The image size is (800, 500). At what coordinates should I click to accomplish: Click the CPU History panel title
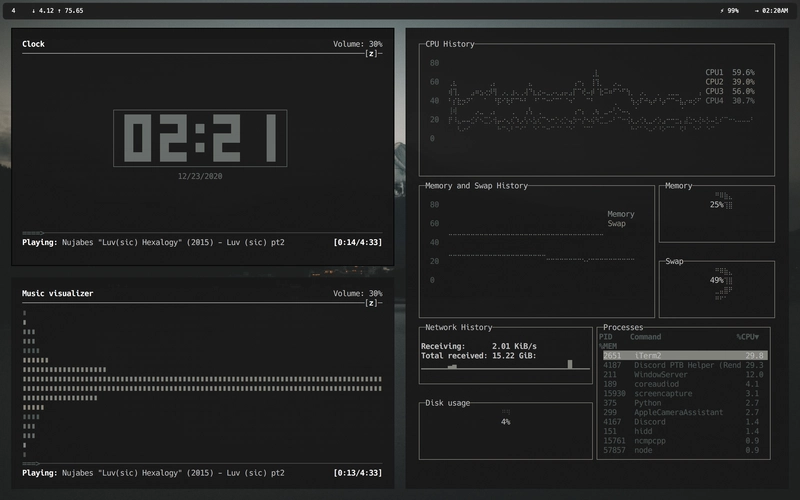click(449, 44)
